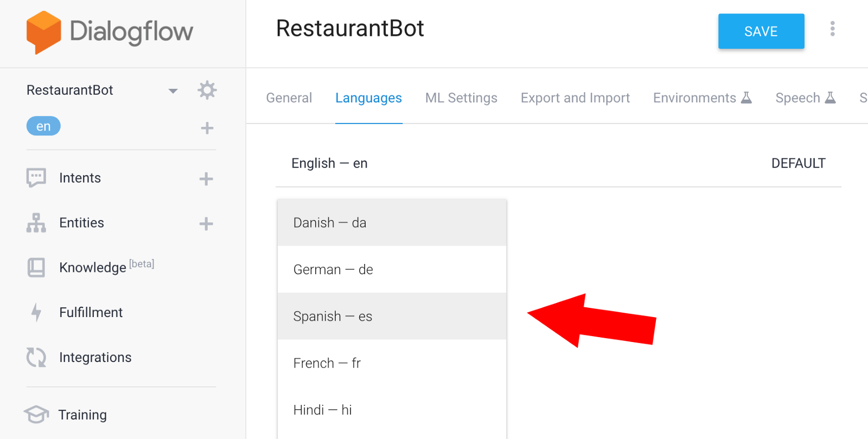Open the Fulfillment lightning bolt icon

point(36,312)
